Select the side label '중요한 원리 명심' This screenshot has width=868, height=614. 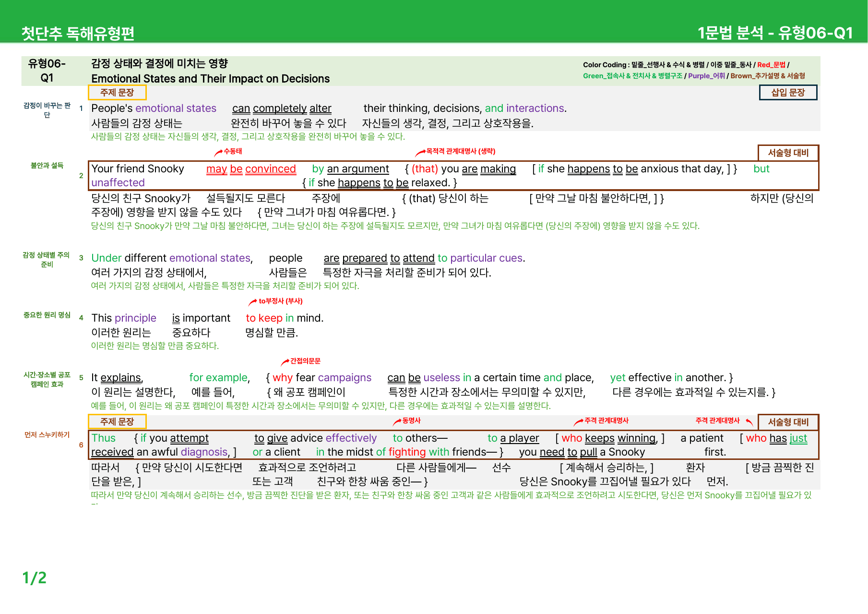coord(47,315)
